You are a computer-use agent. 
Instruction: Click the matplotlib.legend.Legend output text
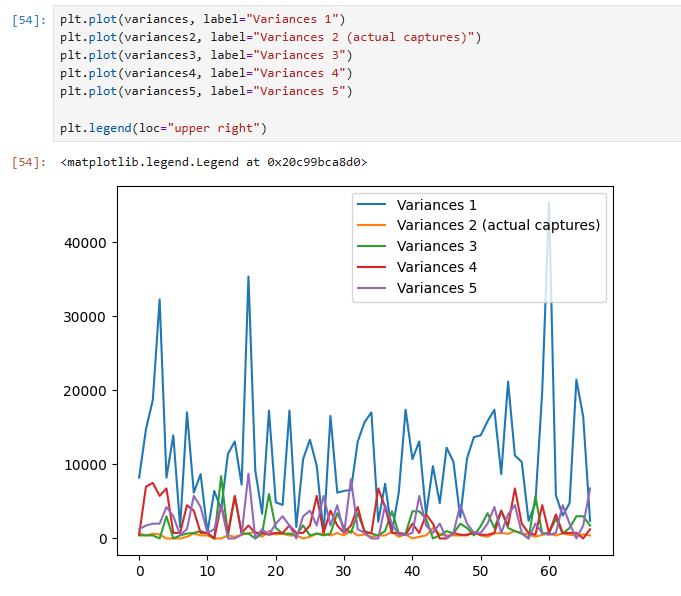pos(214,162)
